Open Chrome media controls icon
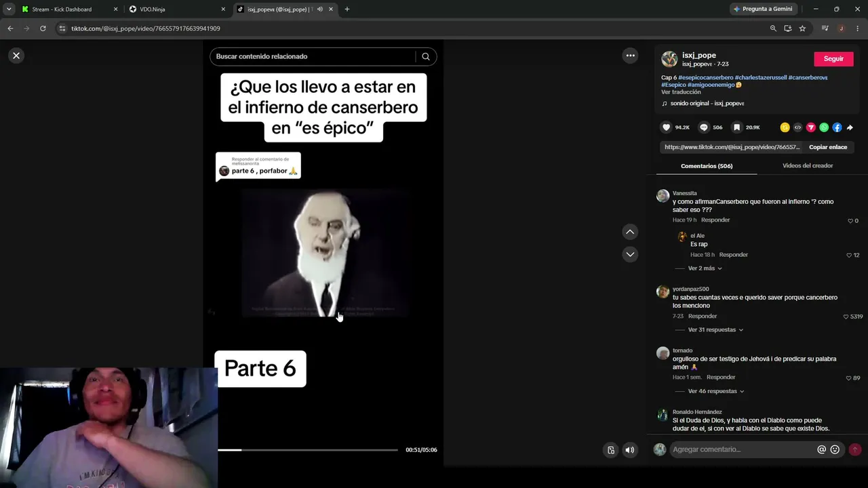The image size is (868, 488). pyautogui.click(x=825, y=28)
